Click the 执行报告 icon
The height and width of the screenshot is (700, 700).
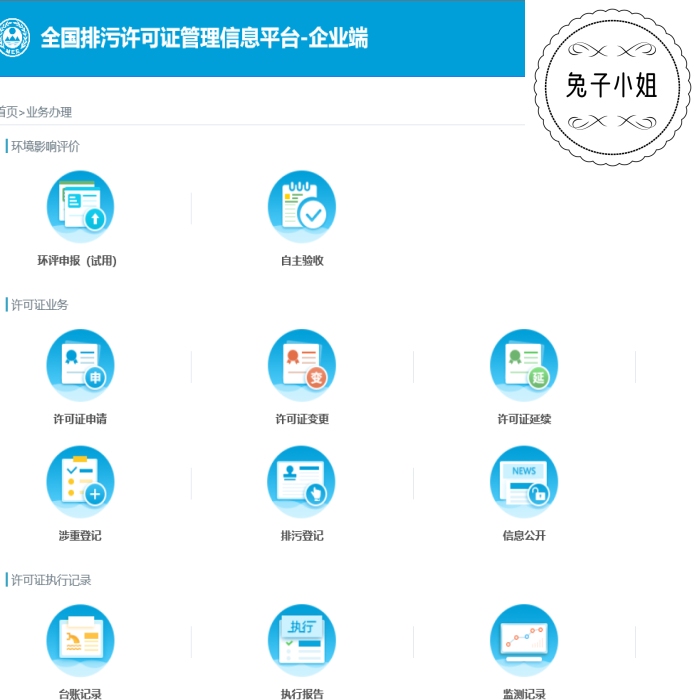click(x=302, y=641)
